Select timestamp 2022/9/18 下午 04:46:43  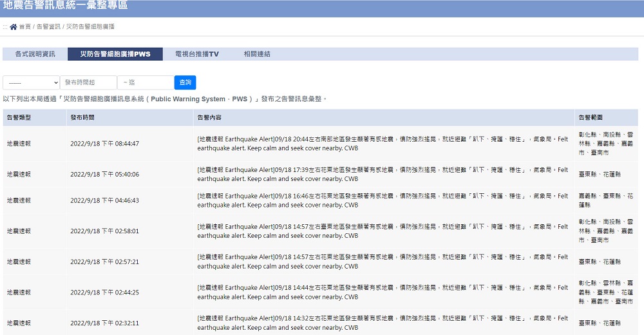click(105, 200)
